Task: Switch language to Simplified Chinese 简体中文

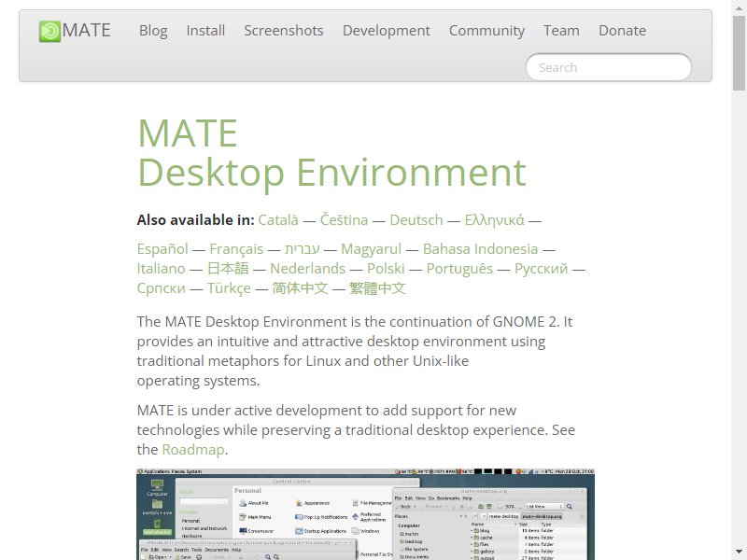Action: tap(300, 288)
